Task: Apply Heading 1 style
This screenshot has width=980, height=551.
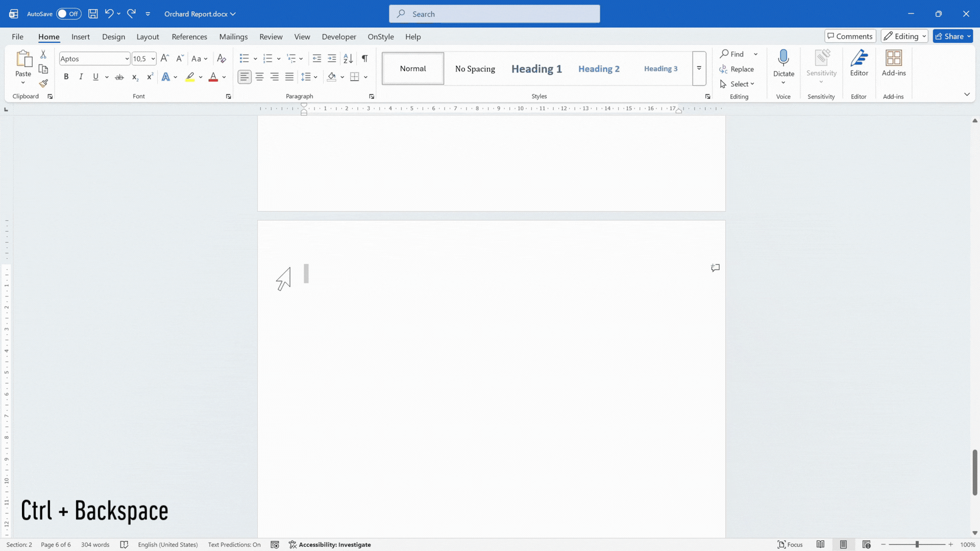Action: [536, 69]
